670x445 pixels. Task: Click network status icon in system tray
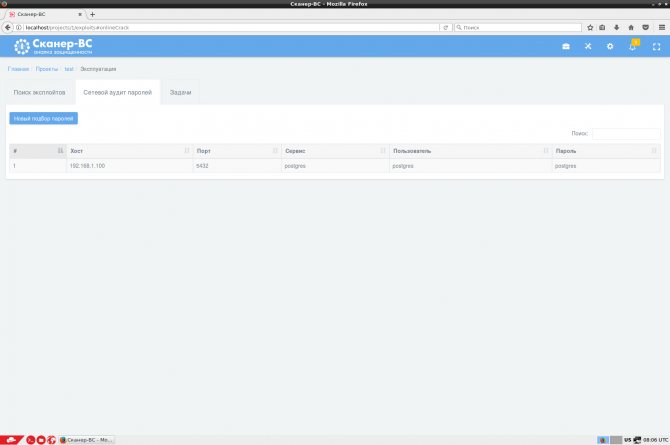click(x=637, y=440)
